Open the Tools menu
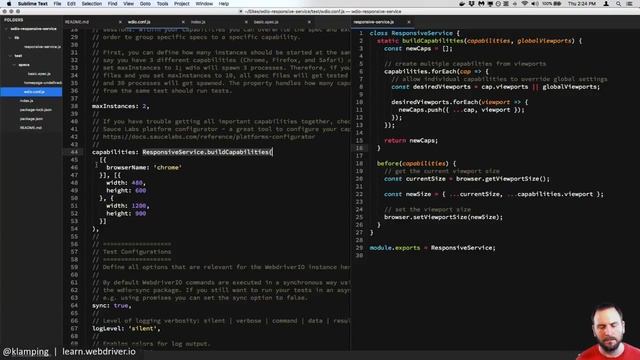Image resolution: width=640 pixels, height=360 pixels. coord(162,4)
